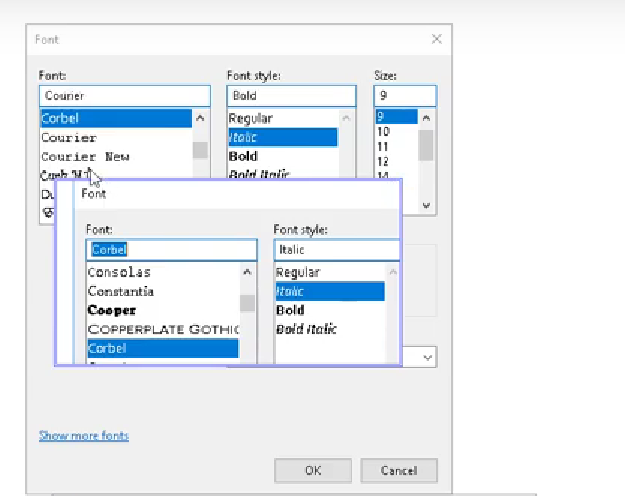Select highlighted Corbel row in main font list
625x496 pixels.
(x=116, y=118)
